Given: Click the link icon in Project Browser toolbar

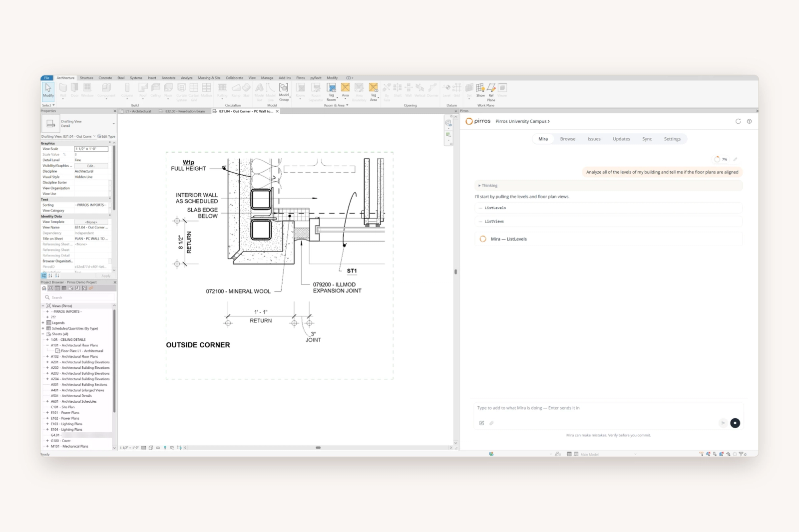Looking at the screenshot, I should 91,288.
